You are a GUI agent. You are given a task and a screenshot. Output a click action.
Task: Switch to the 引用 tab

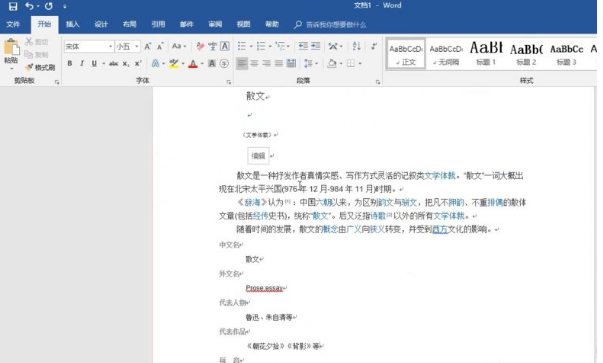tap(158, 24)
